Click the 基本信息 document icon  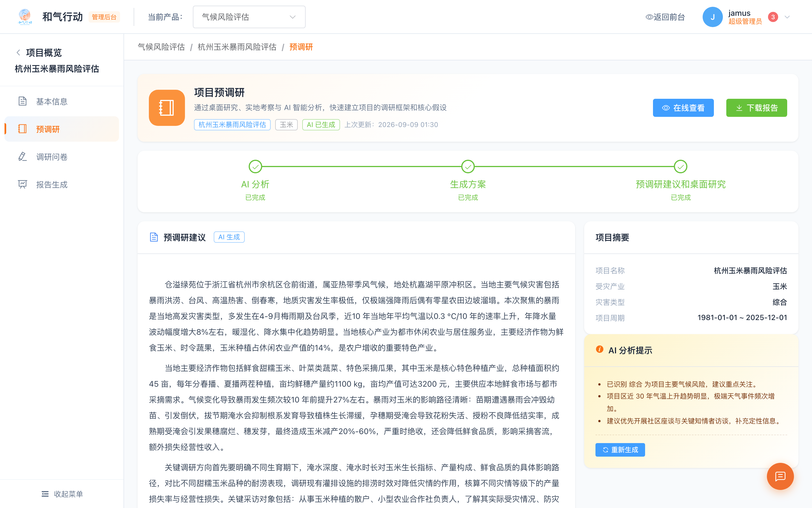click(x=23, y=101)
